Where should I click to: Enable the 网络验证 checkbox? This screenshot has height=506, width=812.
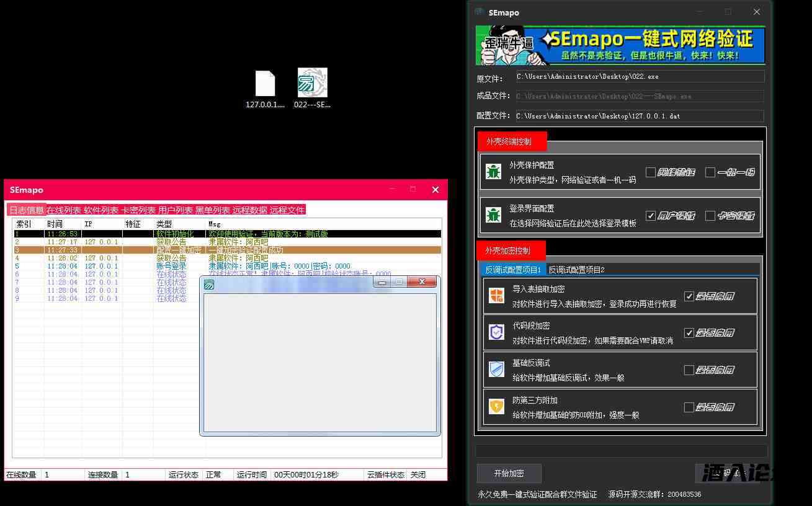coord(651,172)
